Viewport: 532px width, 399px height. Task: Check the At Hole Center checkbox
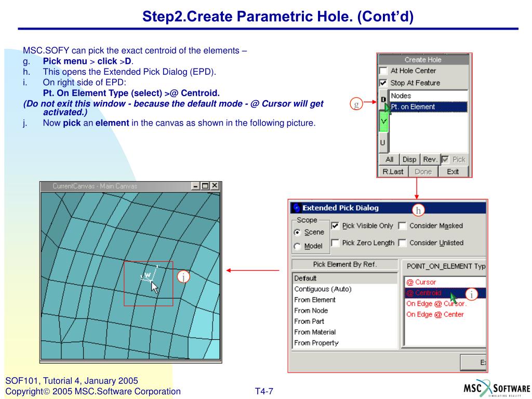(x=383, y=71)
